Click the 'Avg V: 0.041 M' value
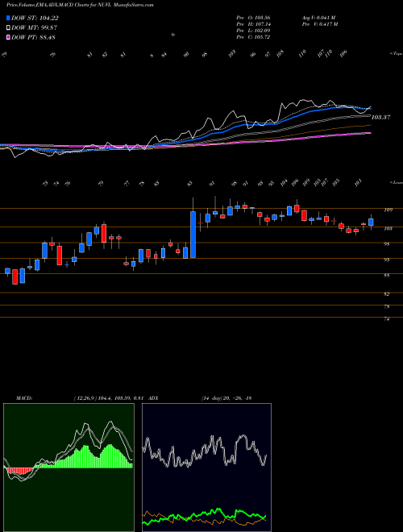The width and height of the screenshot is (403, 532). coord(318,18)
